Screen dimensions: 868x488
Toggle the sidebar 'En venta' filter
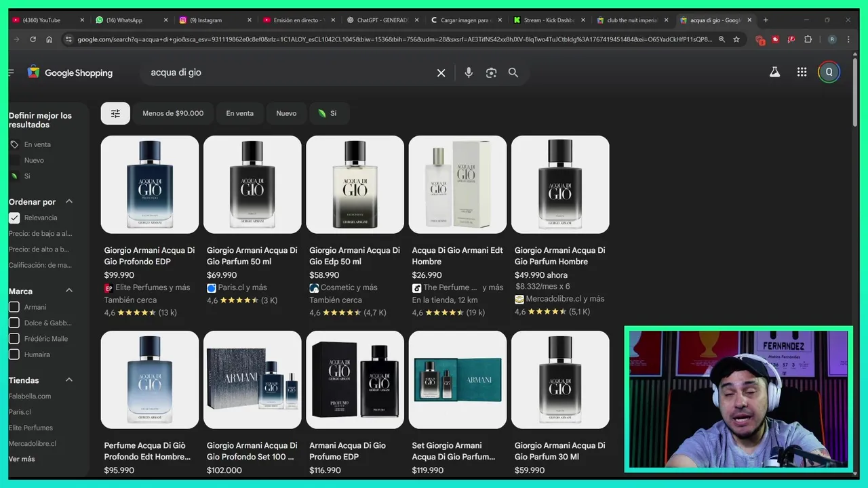(x=37, y=144)
